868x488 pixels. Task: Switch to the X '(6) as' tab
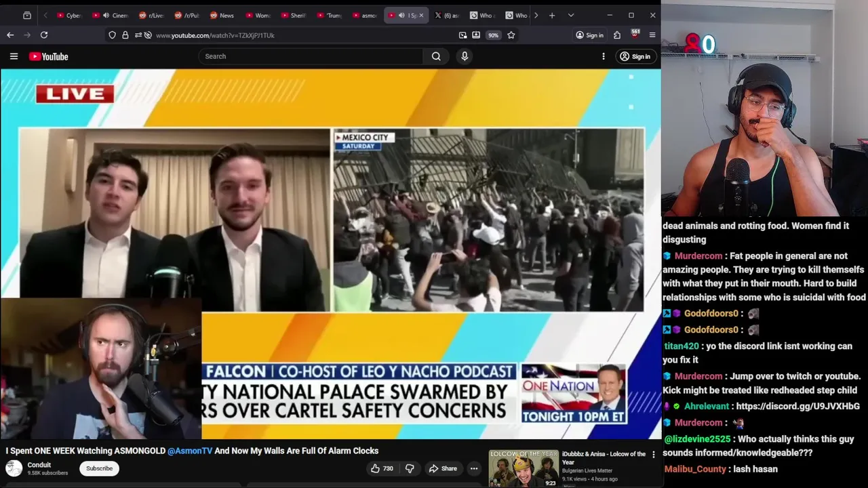447,15
